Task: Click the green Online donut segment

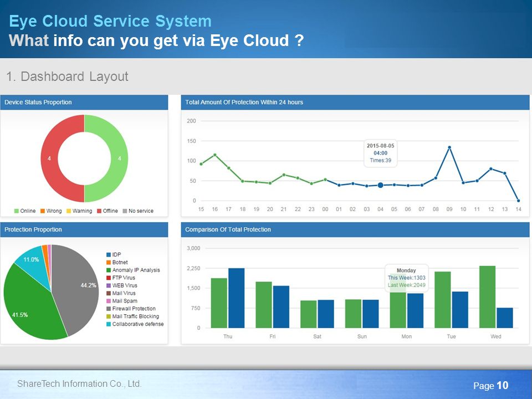Action: coord(120,158)
